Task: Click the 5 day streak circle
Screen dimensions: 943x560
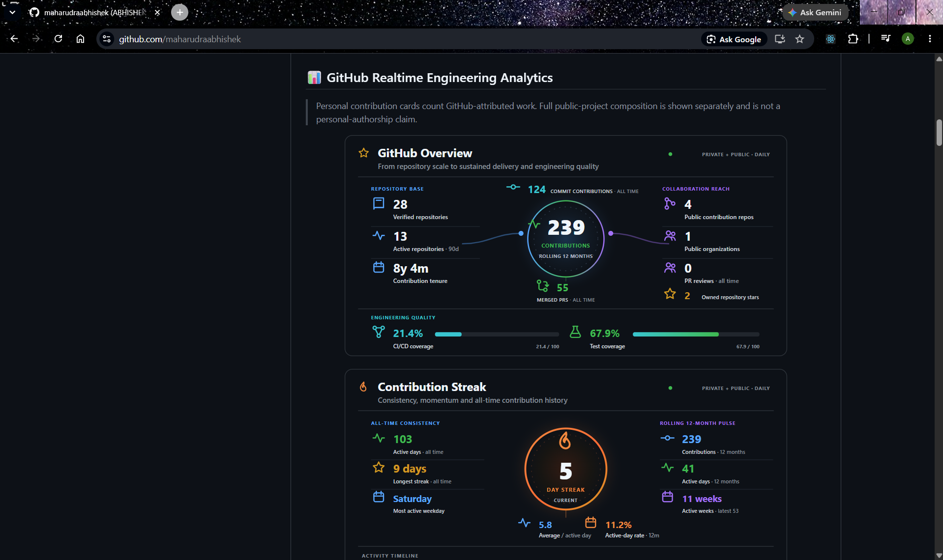Action: coord(566,469)
